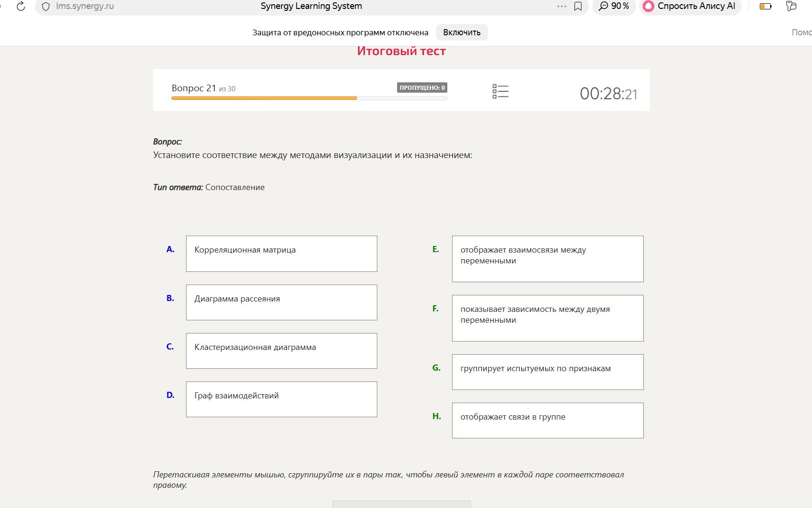
Task: Click the Включить protection button
Action: [x=462, y=32]
